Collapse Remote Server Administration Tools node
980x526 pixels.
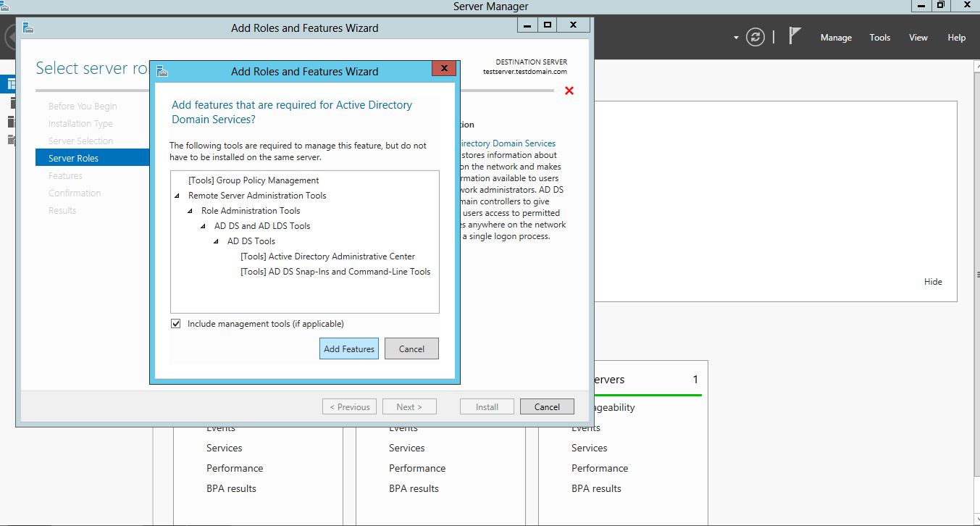click(x=177, y=196)
